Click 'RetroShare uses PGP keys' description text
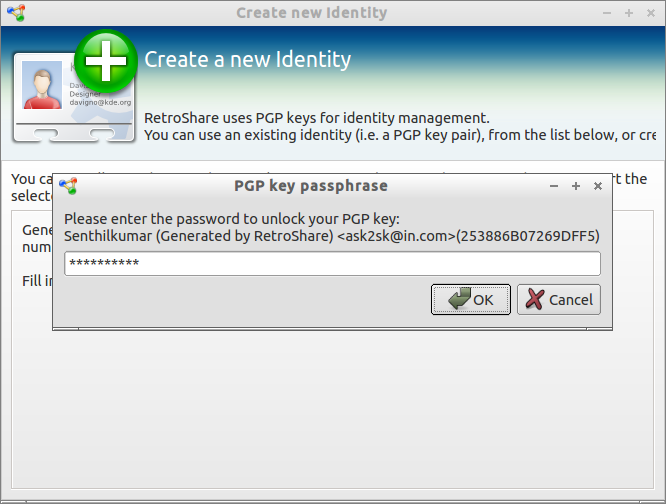 [x=317, y=118]
